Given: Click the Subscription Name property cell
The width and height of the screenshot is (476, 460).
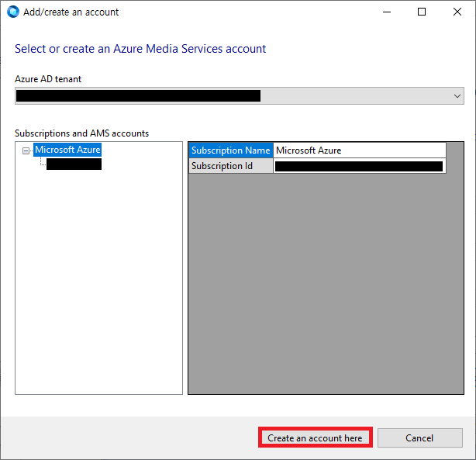Looking at the screenshot, I should pyautogui.click(x=231, y=150).
